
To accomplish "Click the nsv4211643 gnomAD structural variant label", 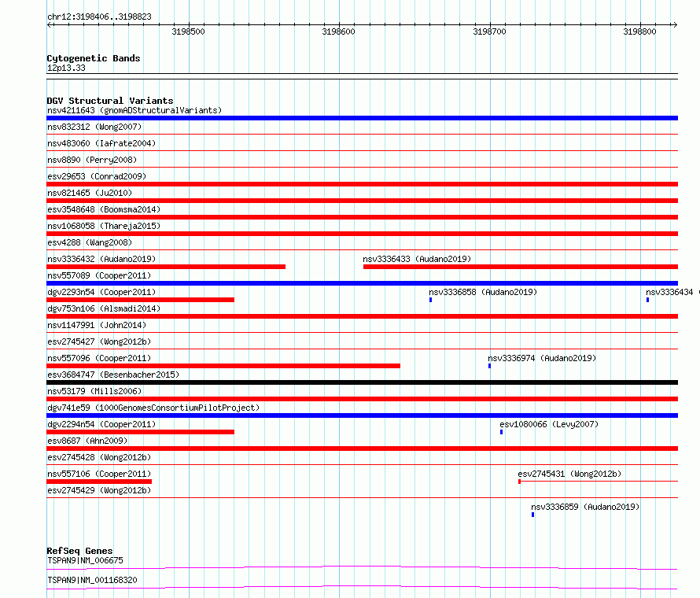I will click(134, 110).
